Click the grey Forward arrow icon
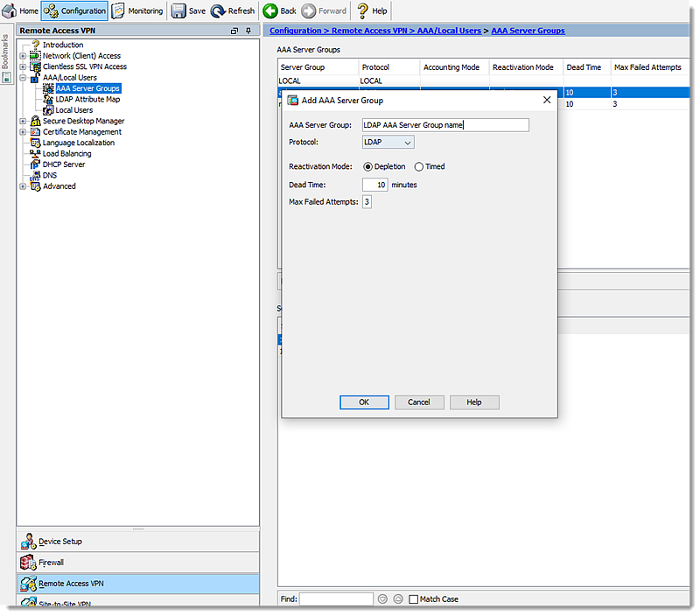 click(309, 10)
